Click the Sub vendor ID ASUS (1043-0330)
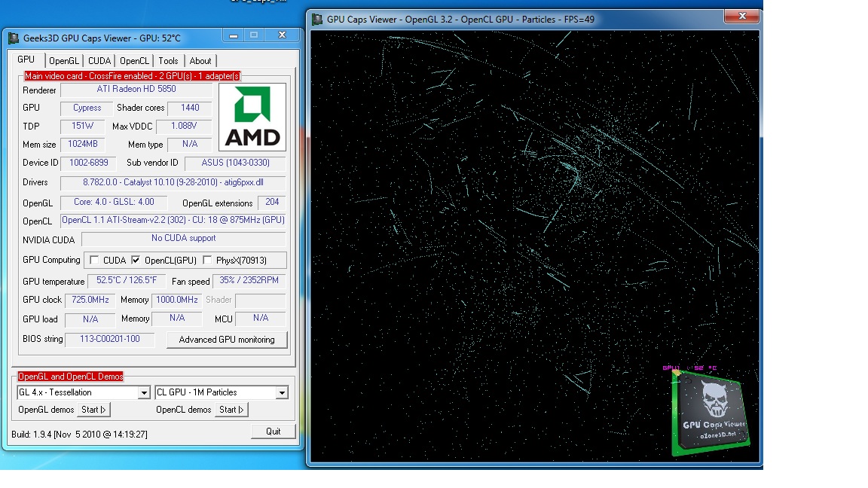868x488 pixels. (x=235, y=163)
